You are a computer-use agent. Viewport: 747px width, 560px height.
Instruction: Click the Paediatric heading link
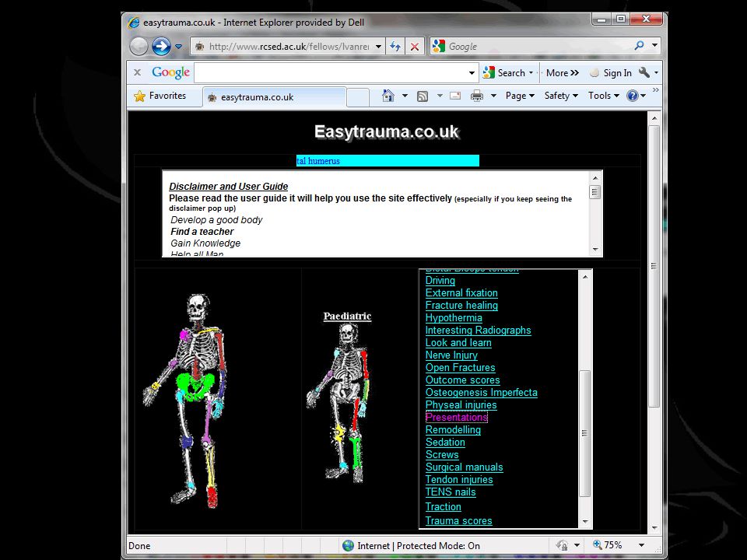click(347, 317)
